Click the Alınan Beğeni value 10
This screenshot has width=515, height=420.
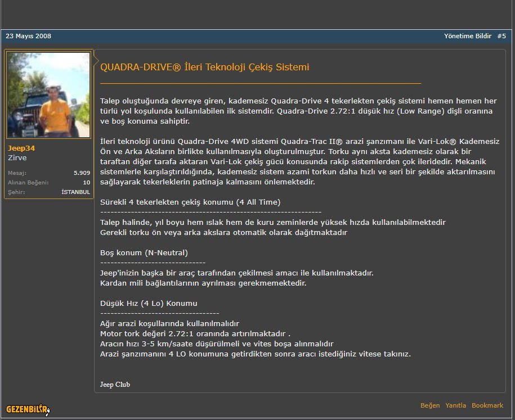(x=86, y=182)
